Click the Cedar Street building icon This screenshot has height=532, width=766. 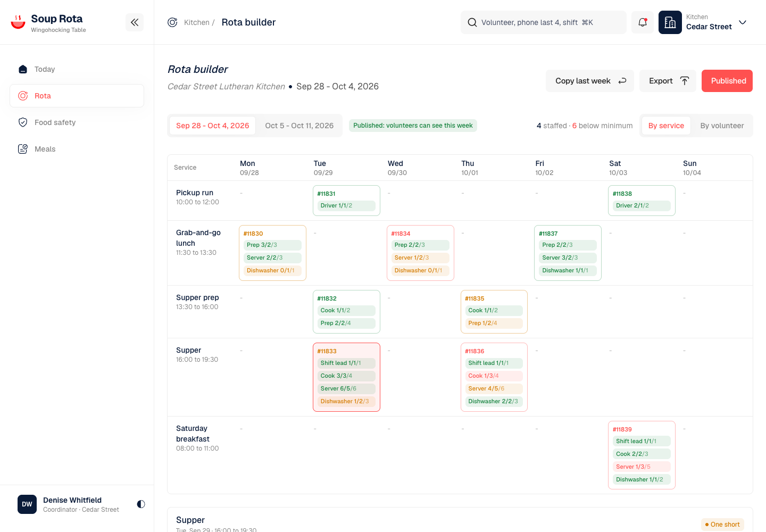670,22
